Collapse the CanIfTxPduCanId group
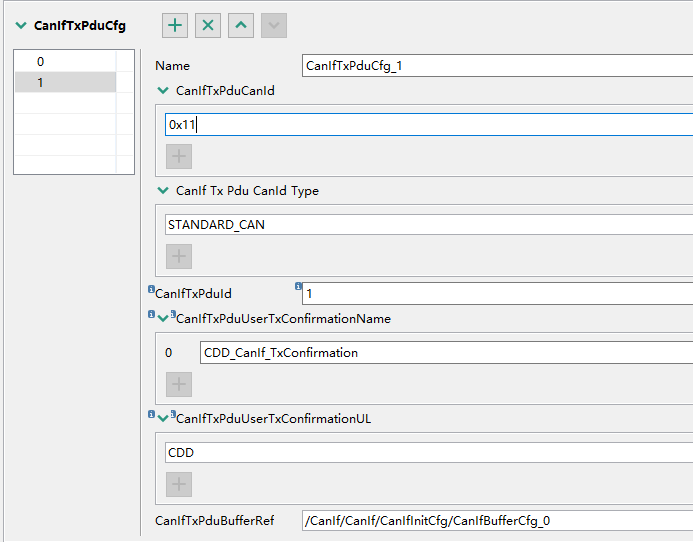Screen dimensions: 693x542 tap(163, 91)
